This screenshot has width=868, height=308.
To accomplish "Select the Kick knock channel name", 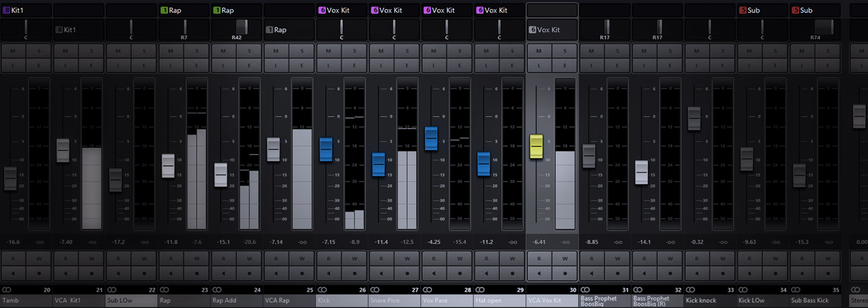I will [x=710, y=300].
